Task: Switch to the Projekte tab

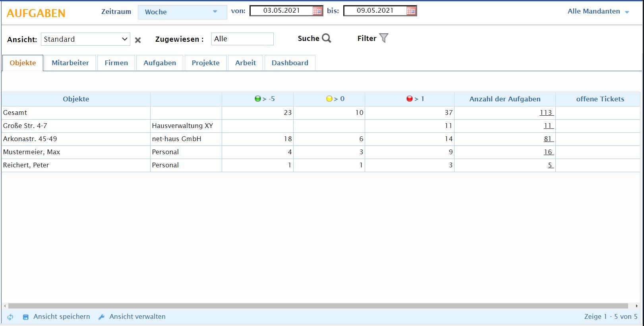Action: 206,63
